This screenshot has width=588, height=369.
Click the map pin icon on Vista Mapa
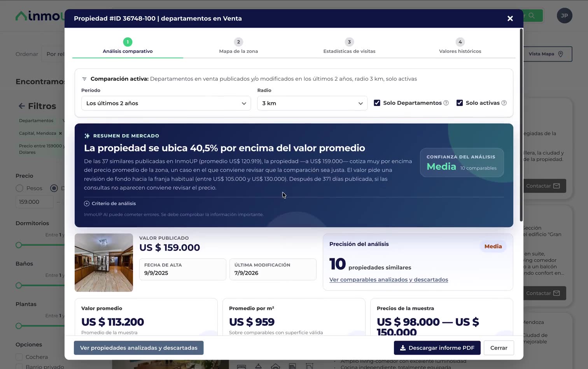[x=560, y=54]
